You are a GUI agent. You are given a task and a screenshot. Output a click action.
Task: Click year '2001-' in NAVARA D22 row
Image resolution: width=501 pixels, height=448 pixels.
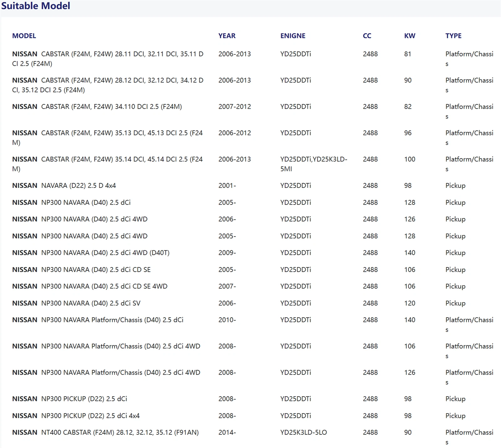pyautogui.click(x=227, y=185)
